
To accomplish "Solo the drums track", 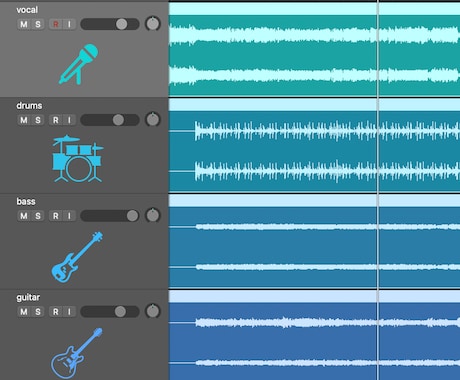I will (38, 120).
